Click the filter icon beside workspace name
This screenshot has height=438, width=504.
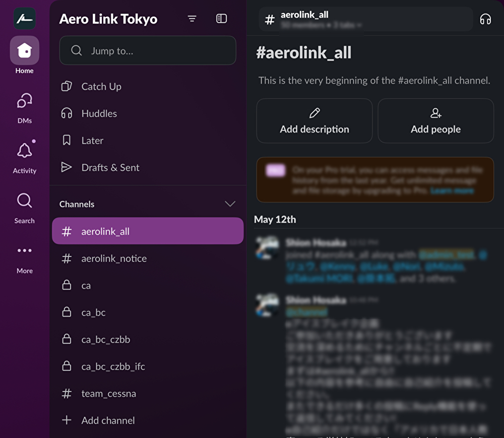tap(192, 19)
